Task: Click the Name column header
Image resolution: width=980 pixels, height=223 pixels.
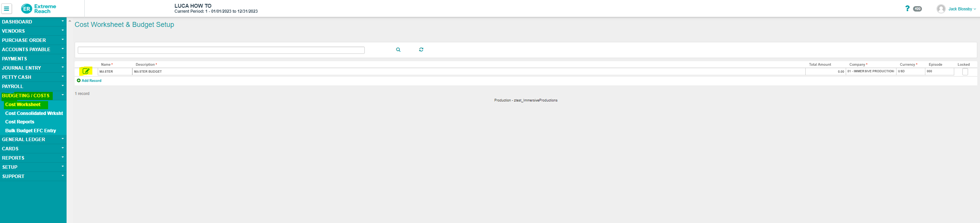Action: [107, 65]
